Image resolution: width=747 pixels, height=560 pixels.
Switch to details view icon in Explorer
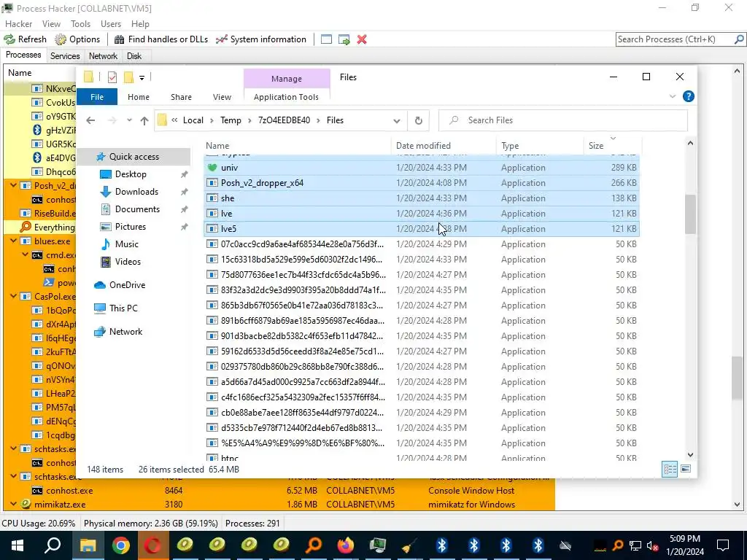tap(670, 469)
